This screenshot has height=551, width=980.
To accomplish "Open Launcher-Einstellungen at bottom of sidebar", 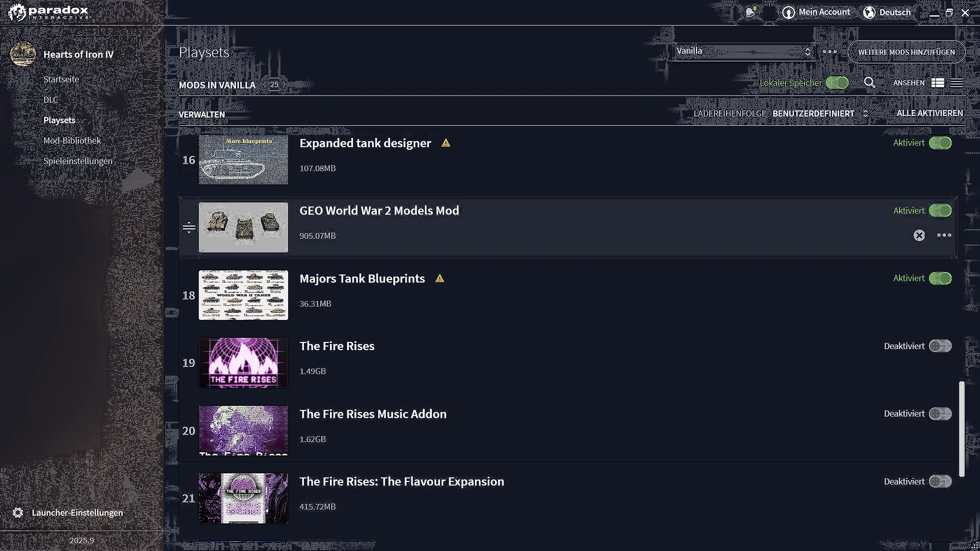I will coord(77,513).
